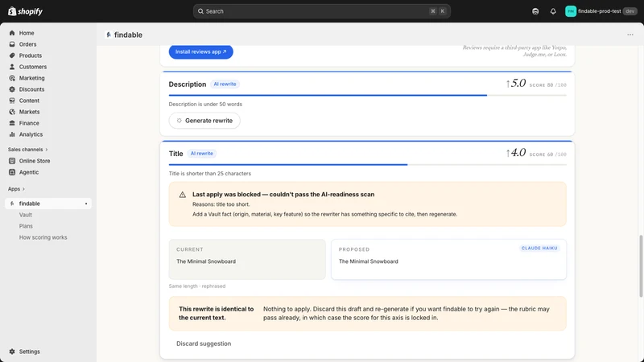Click the Shopify logo
This screenshot has height=362, width=644.
pos(26,11)
